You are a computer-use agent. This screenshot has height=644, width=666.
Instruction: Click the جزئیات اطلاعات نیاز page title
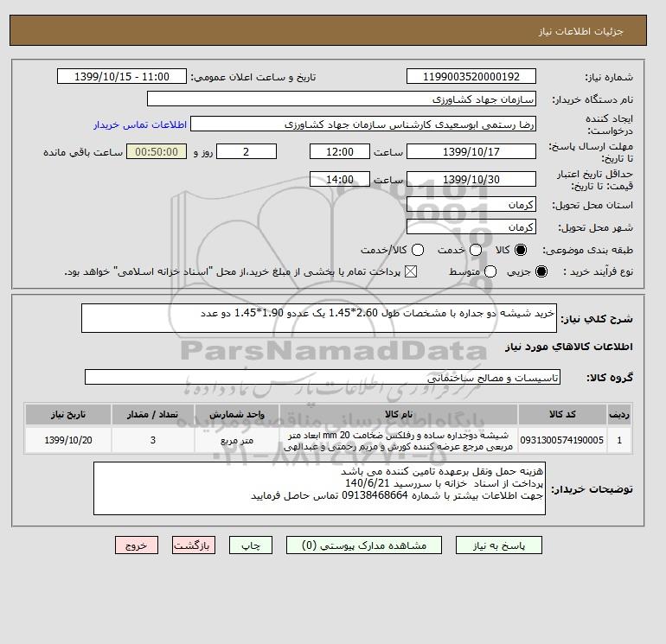[580, 31]
